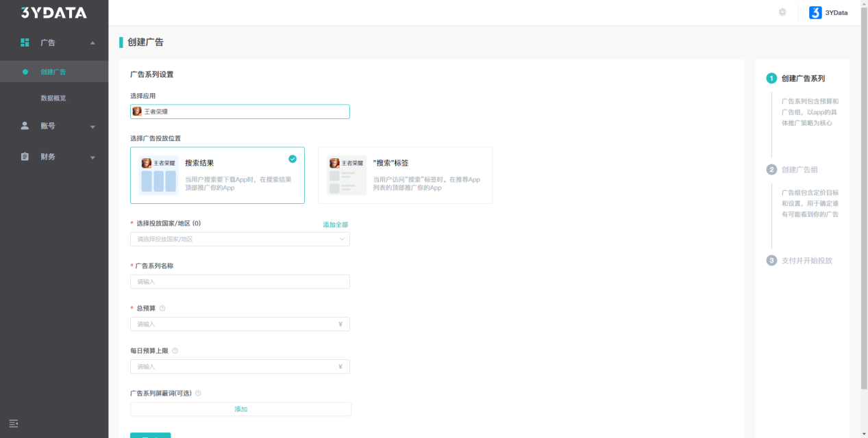Click the 广告系列名称 input field

pos(240,282)
